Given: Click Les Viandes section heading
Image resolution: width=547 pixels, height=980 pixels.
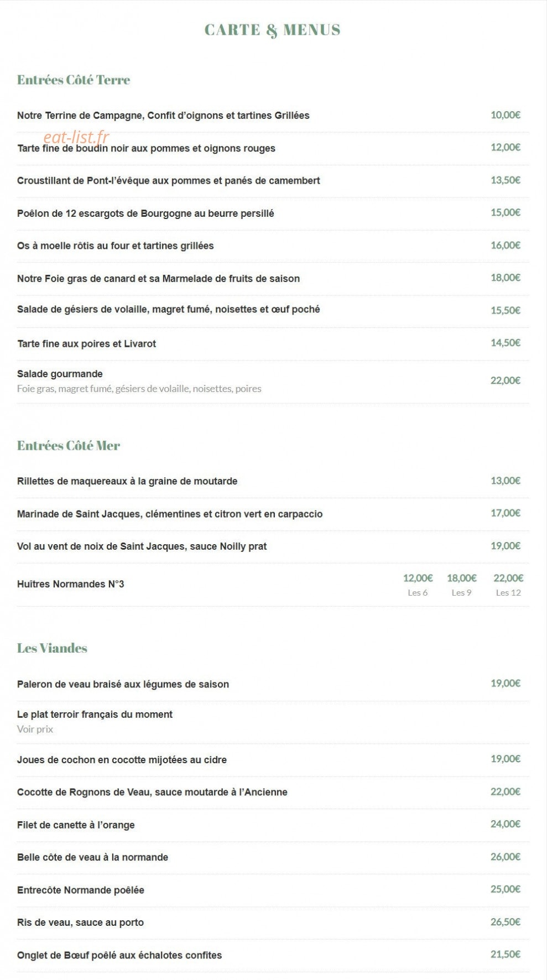Looking at the screenshot, I should click(52, 648).
